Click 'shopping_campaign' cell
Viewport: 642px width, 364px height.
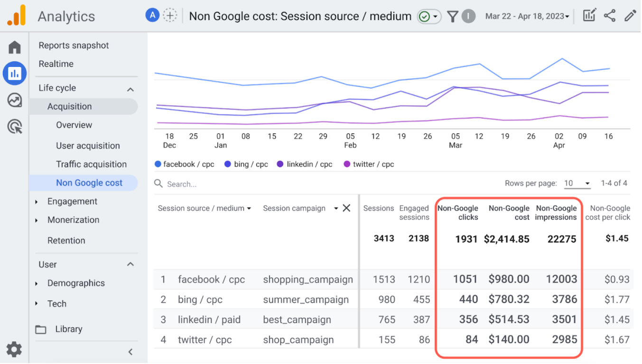(x=308, y=280)
